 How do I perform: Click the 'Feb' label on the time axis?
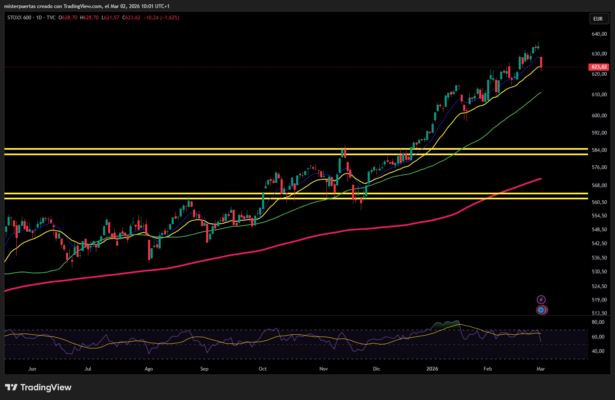tap(488, 368)
